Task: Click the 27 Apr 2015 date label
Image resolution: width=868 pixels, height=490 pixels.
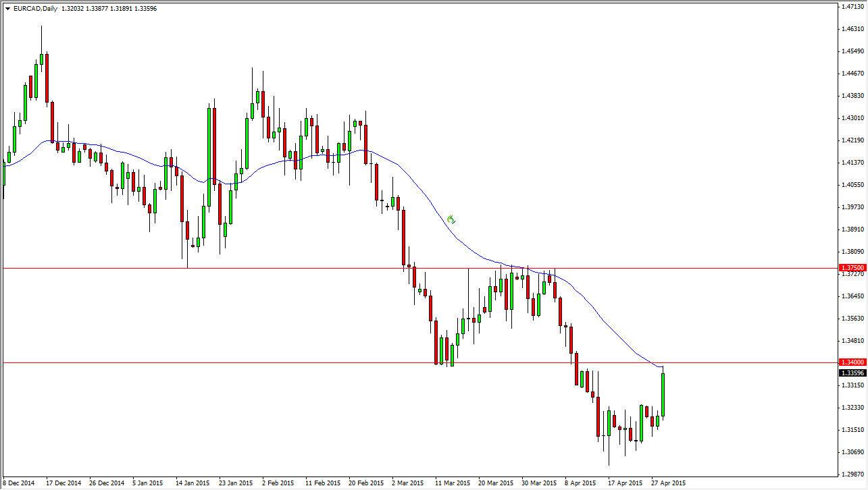Action: point(668,483)
